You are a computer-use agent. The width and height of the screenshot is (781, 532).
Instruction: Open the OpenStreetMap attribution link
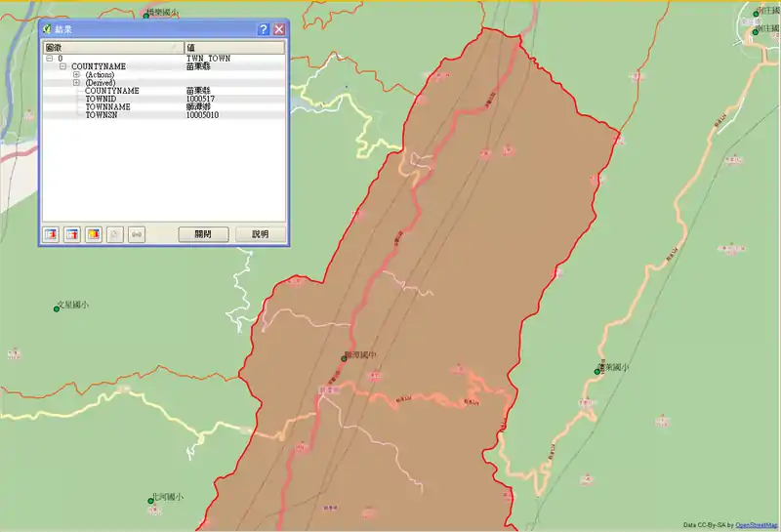[x=757, y=525]
